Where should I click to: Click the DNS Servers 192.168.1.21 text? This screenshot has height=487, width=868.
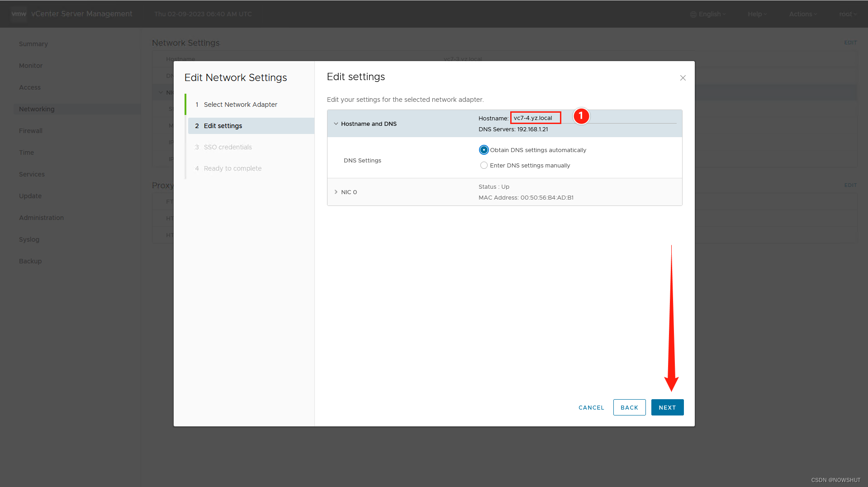pos(513,129)
